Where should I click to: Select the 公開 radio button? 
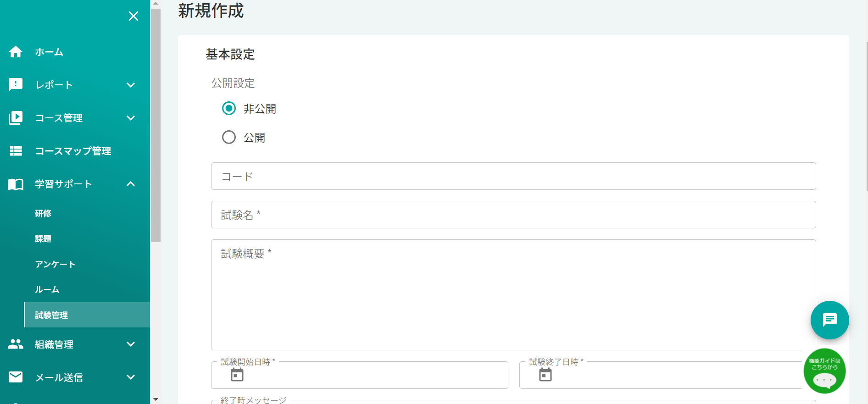click(229, 137)
